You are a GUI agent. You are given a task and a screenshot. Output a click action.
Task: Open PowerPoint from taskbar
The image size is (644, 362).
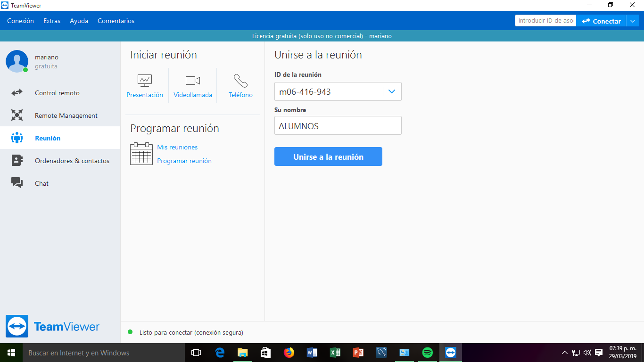358,353
